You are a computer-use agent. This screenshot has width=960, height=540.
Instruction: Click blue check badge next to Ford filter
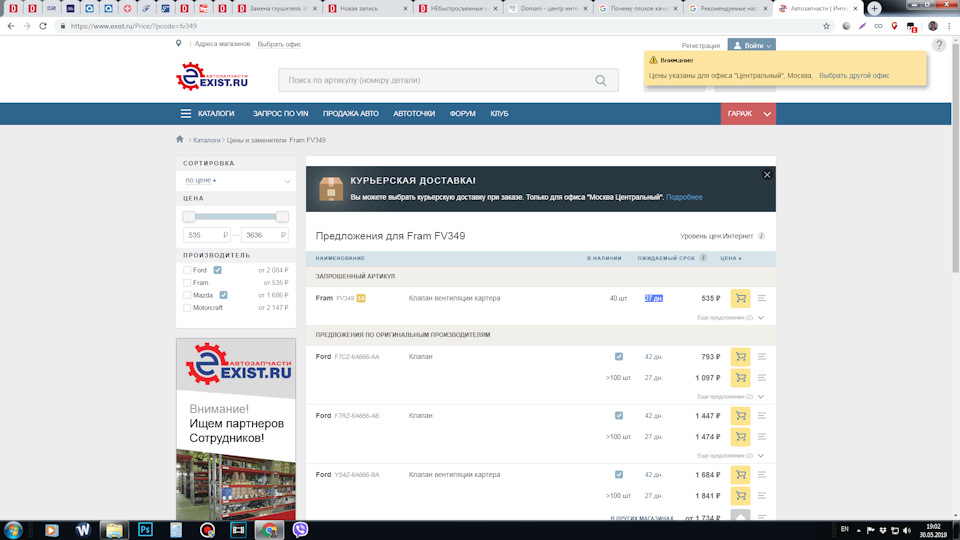click(217, 270)
